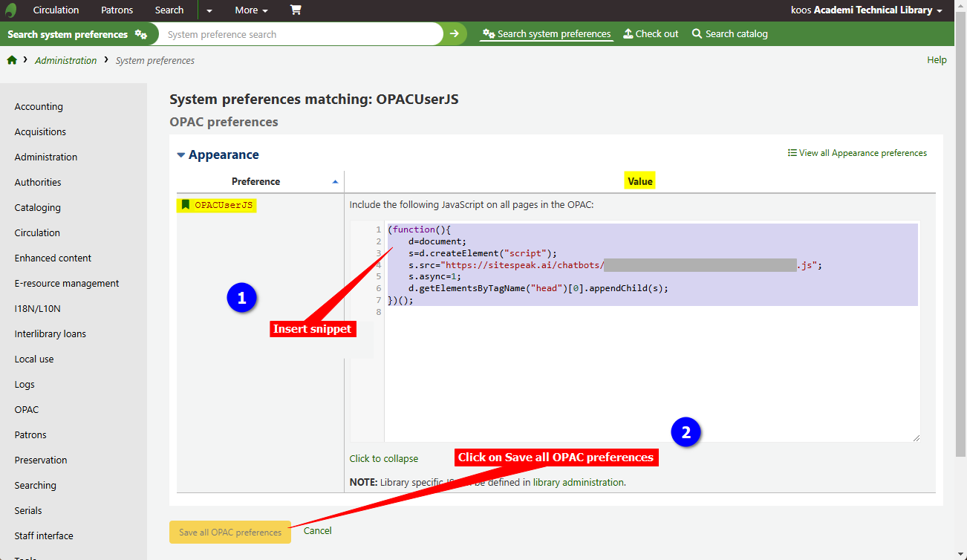Open the shopping cart icon
Screen dimensions: 967x560
pyautogui.click(x=296, y=10)
